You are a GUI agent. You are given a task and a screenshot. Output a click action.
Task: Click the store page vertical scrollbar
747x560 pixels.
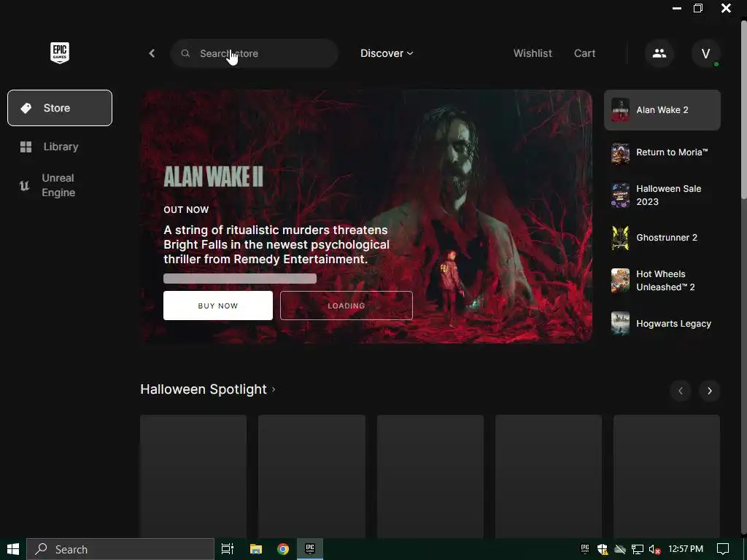click(x=743, y=109)
